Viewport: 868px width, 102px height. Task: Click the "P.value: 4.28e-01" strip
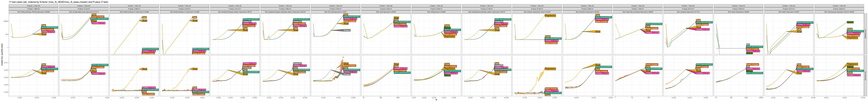point(134,9)
